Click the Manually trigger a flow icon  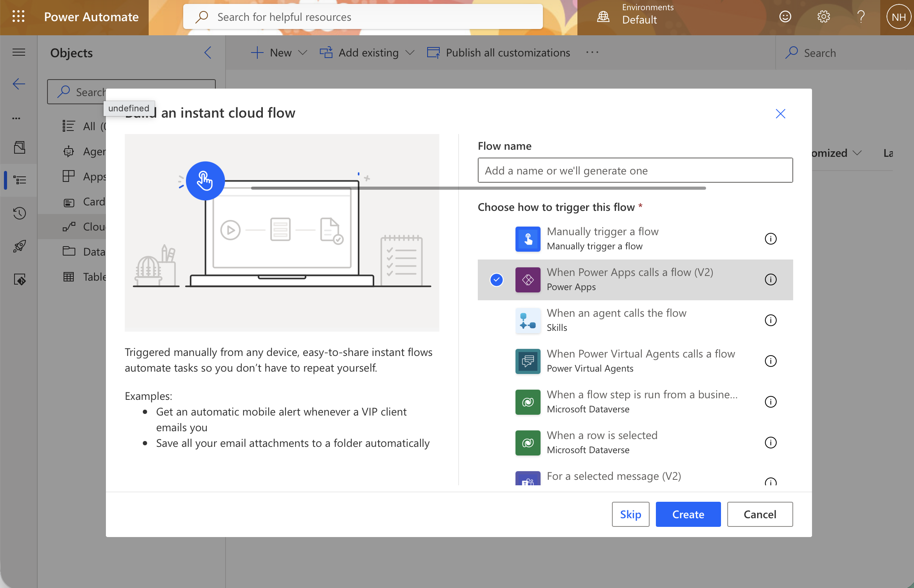pos(528,239)
